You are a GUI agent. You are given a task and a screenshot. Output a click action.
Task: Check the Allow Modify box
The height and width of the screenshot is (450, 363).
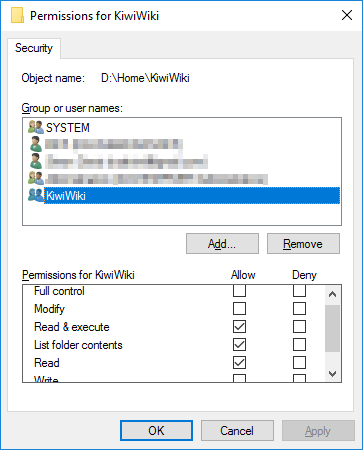click(239, 309)
